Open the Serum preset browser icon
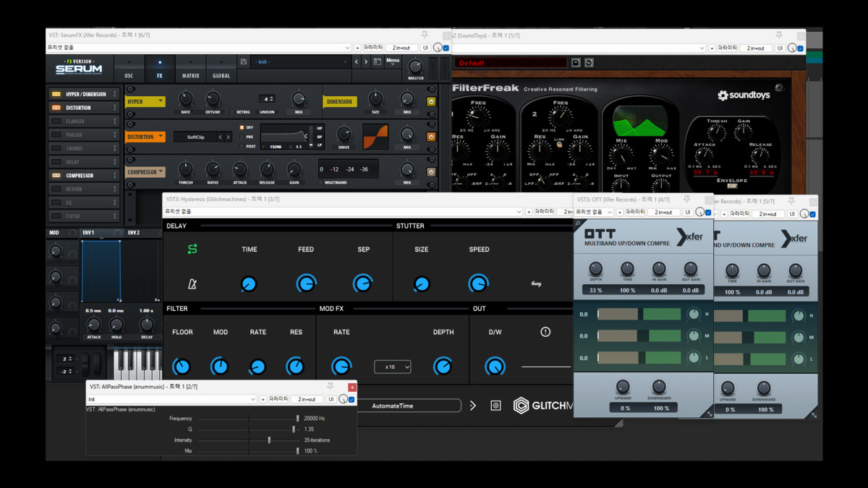Screen dimensions: 868x488 (378, 62)
